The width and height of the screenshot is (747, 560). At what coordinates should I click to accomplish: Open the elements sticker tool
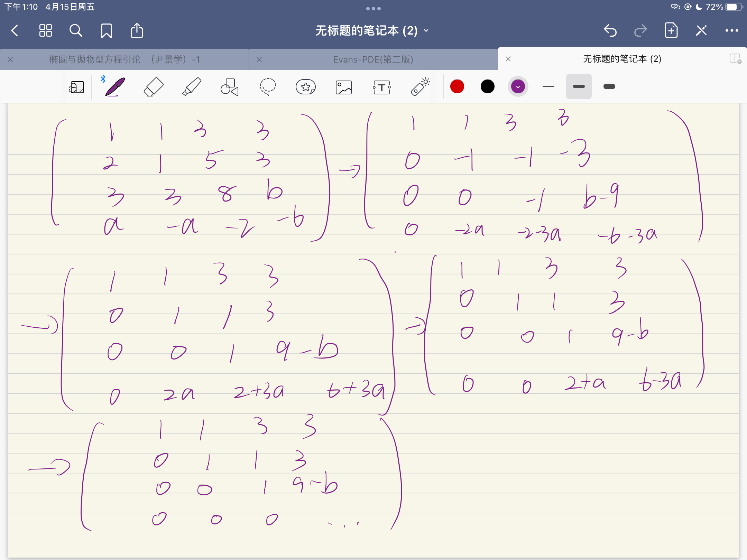pos(306,87)
